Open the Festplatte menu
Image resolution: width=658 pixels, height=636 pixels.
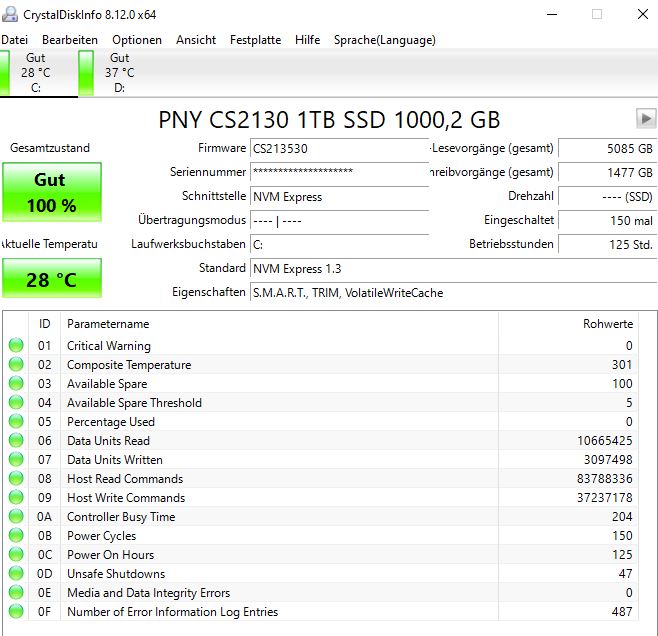pyautogui.click(x=256, y=40)
